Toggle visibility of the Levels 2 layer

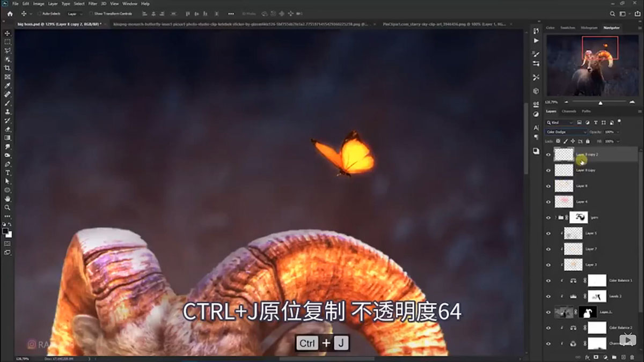coord(548,295)
